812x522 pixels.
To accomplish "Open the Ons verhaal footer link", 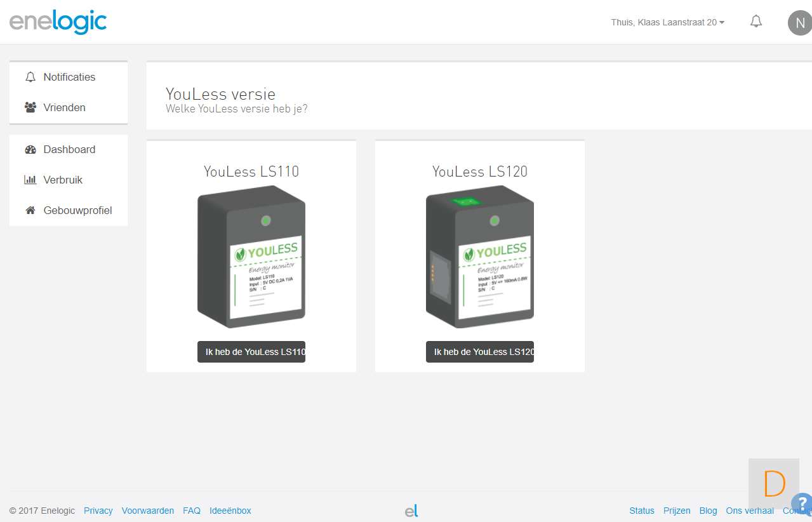I will point(750,511).
